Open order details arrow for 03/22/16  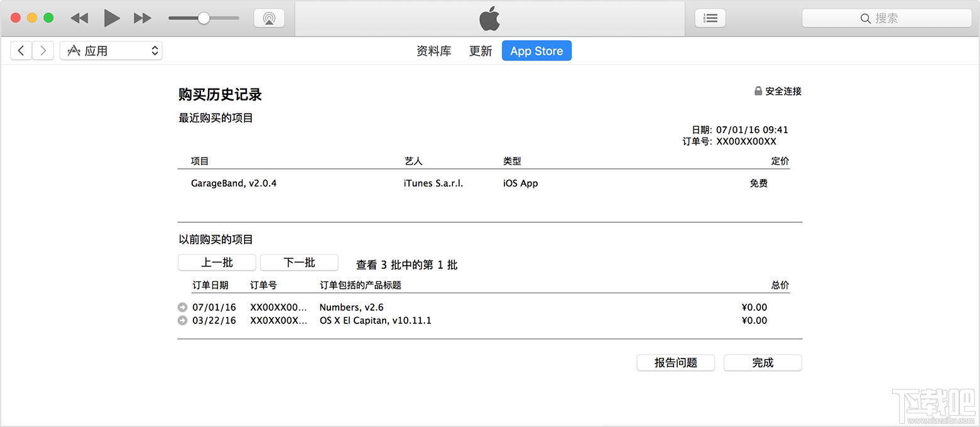[183, 320]
